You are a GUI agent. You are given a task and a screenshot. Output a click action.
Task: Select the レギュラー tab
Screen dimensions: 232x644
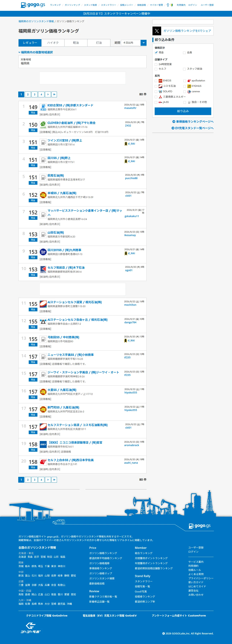[x=30, y=43]
